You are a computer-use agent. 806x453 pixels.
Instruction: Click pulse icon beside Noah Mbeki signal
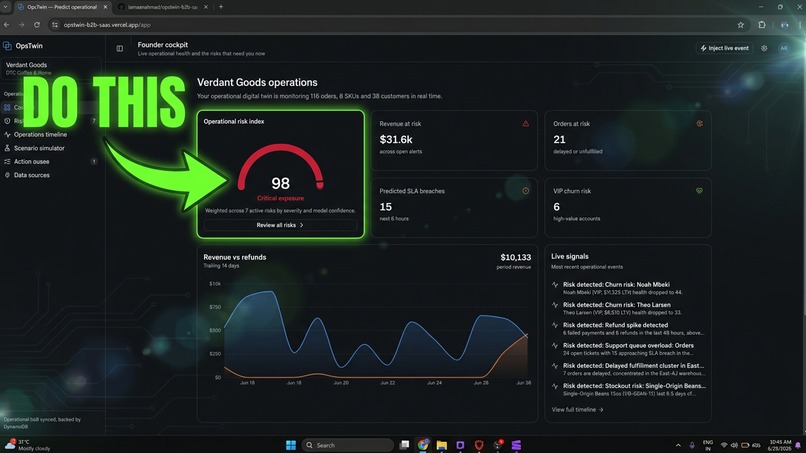pyautogui.click(x=555, y=284)
